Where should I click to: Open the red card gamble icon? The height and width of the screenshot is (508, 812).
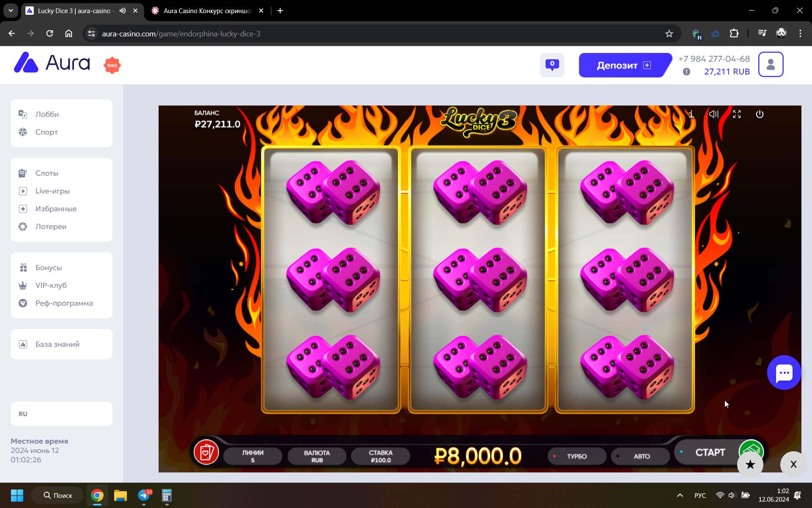[x=206, y=452]
